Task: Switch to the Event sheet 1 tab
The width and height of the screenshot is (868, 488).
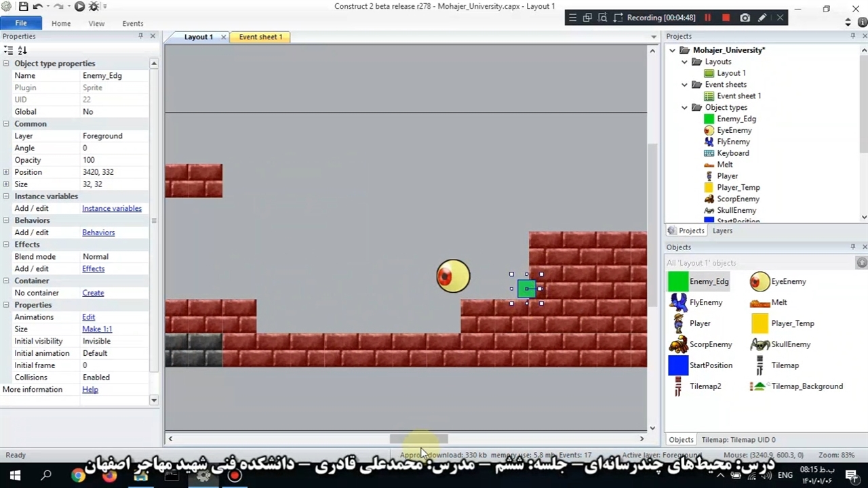Action: coord(260,37)
